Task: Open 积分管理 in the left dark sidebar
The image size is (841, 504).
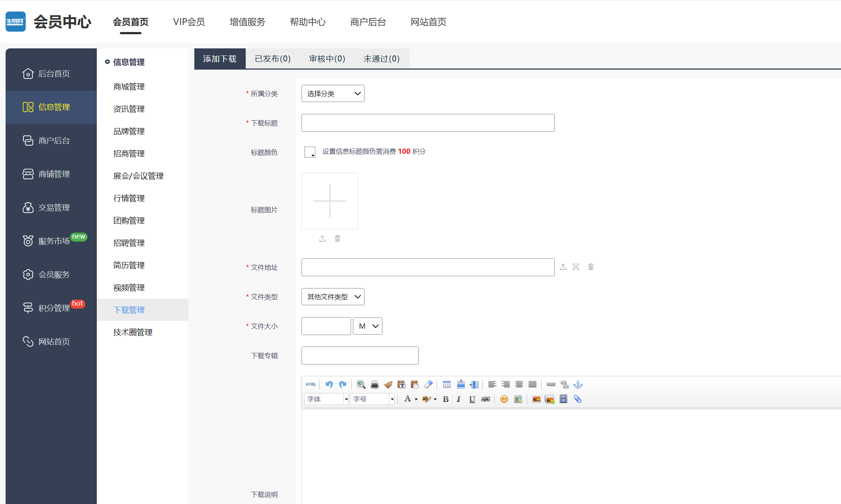Action: click(x=54, y=308)
